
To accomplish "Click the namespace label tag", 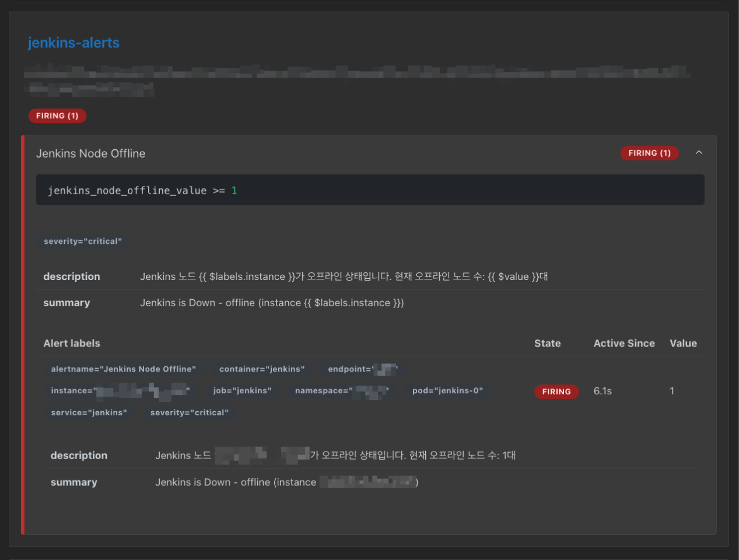I will [341, 390].
